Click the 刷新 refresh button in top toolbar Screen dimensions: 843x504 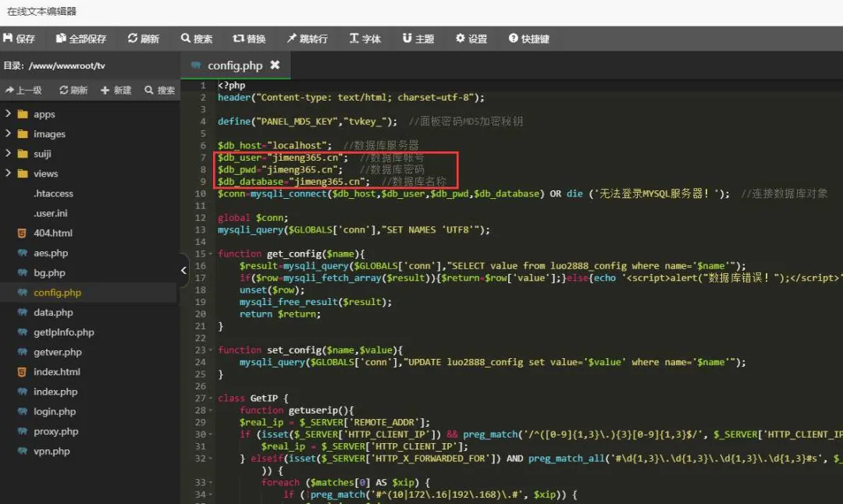tap(144, 39)
